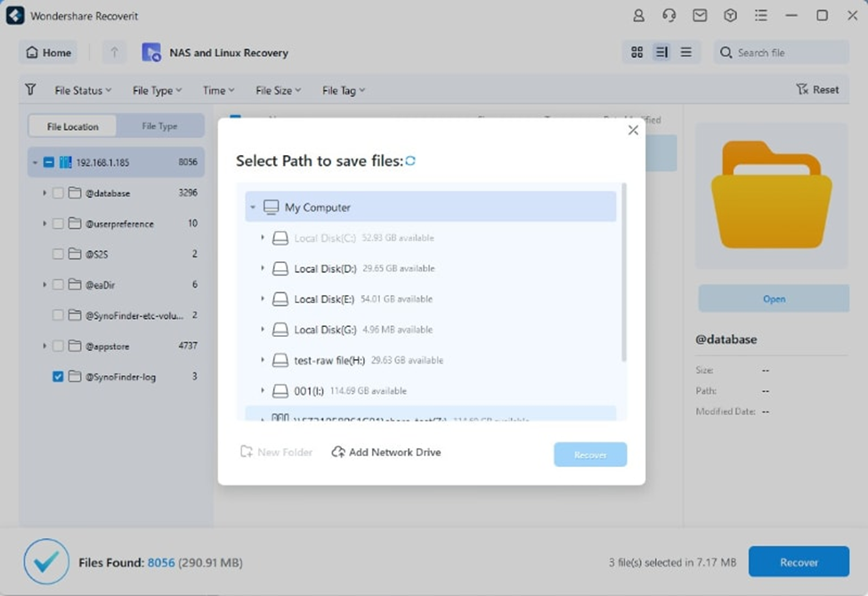The height and width of the screenshot is (596, 868).
Task: Click the version or update box icon
Action: click(731, 15)
